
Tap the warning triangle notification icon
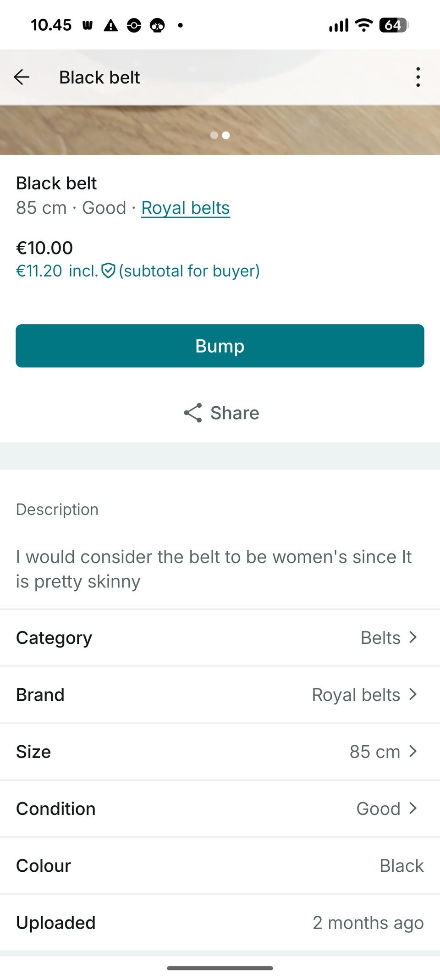[110, 25]
